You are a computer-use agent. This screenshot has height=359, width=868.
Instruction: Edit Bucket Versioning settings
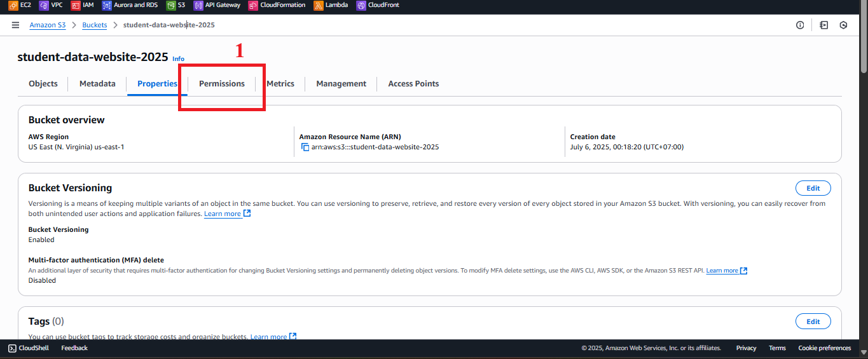(x=813, y=188)
